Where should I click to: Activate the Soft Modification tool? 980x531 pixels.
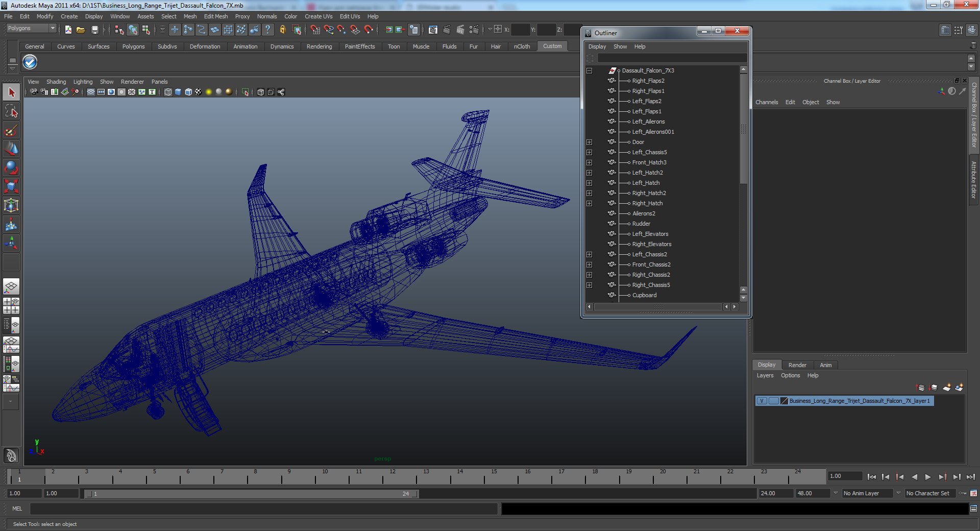11,224
